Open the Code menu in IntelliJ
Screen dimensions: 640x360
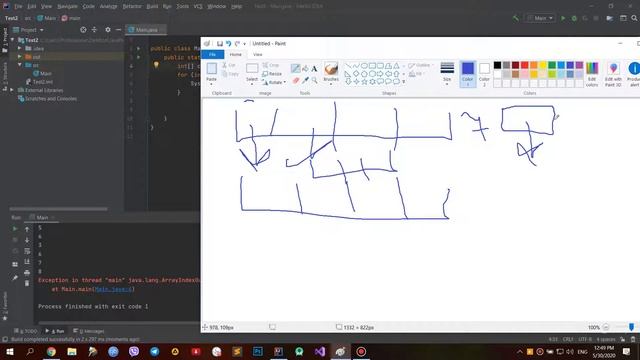pos(89,7)
